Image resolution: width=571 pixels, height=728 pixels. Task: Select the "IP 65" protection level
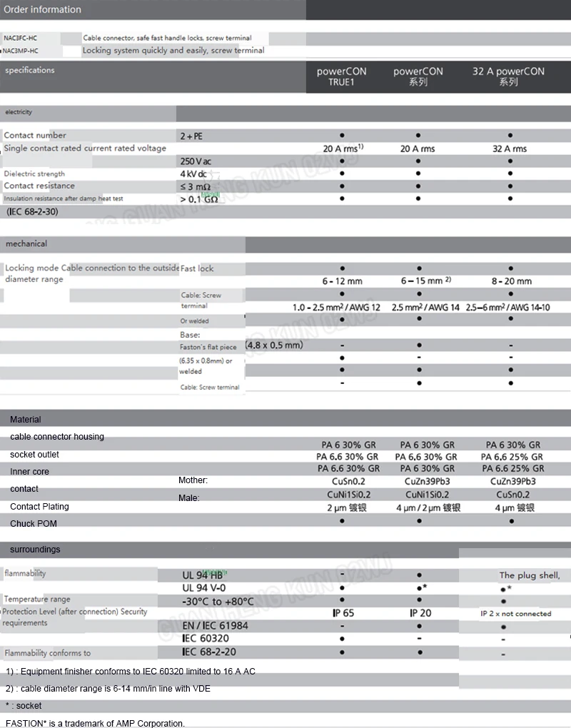pyautogui.click(x=343, y=613)
